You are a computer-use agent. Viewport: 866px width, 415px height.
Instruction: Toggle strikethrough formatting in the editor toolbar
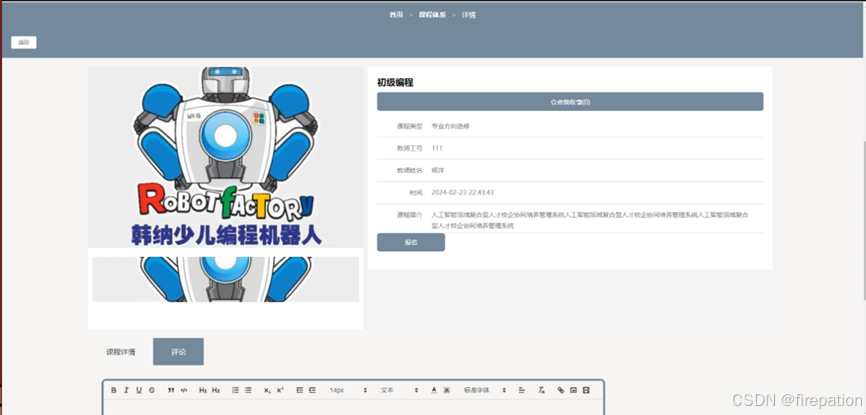click(x=151, y=390)
